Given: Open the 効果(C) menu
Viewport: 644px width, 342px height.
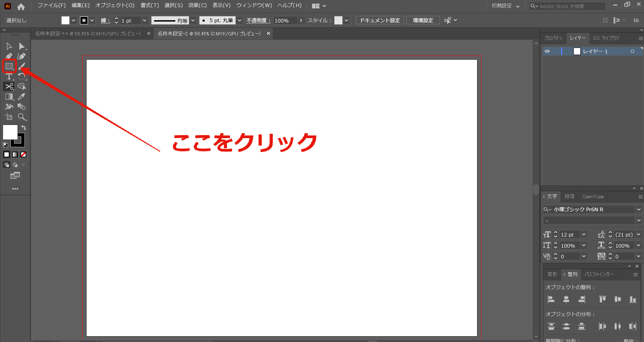Looking at the screenshot, I should pyautogui.click(x=198, y=5).
